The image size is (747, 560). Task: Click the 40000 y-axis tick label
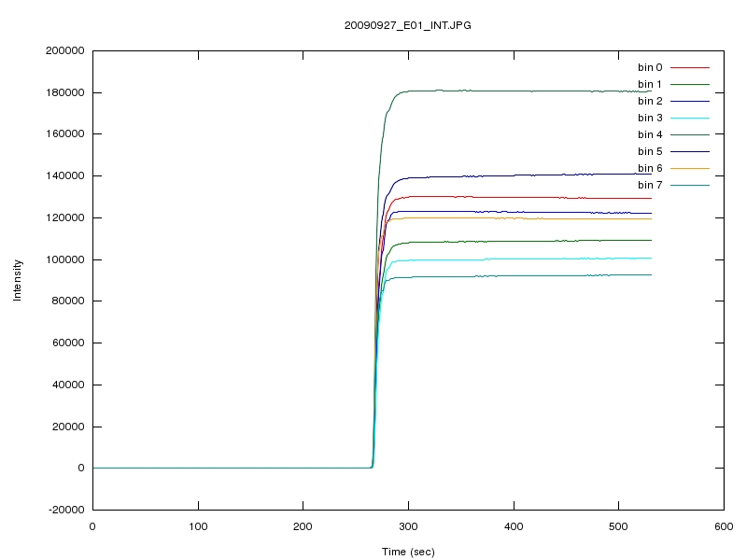click(x=68, y=385)
